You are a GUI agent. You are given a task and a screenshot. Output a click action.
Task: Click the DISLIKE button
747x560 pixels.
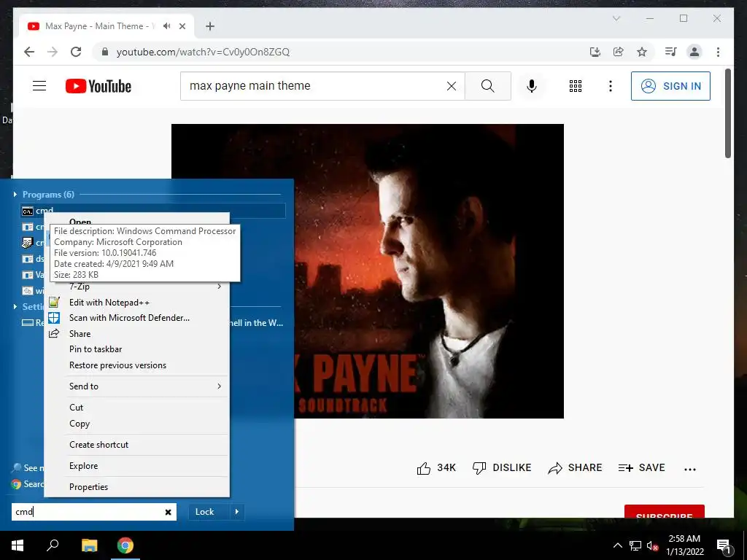(502, 468)
